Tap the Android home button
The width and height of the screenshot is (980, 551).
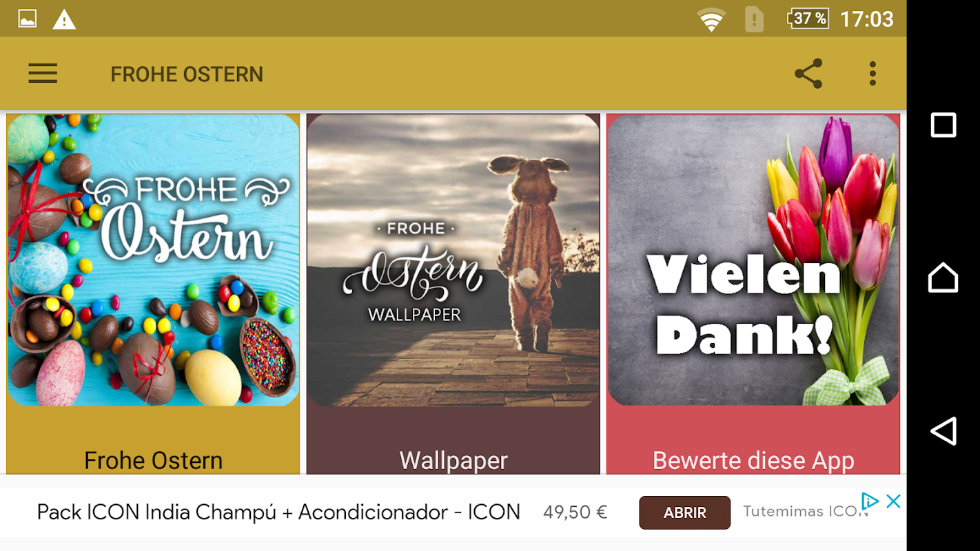943,278
